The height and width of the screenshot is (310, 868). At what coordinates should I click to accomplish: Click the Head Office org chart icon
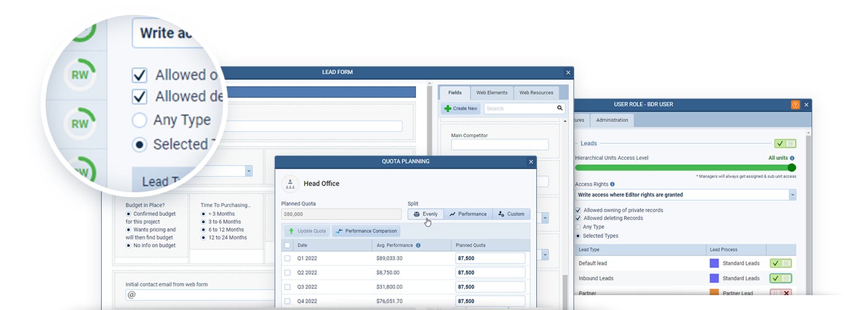pos(290,184)
